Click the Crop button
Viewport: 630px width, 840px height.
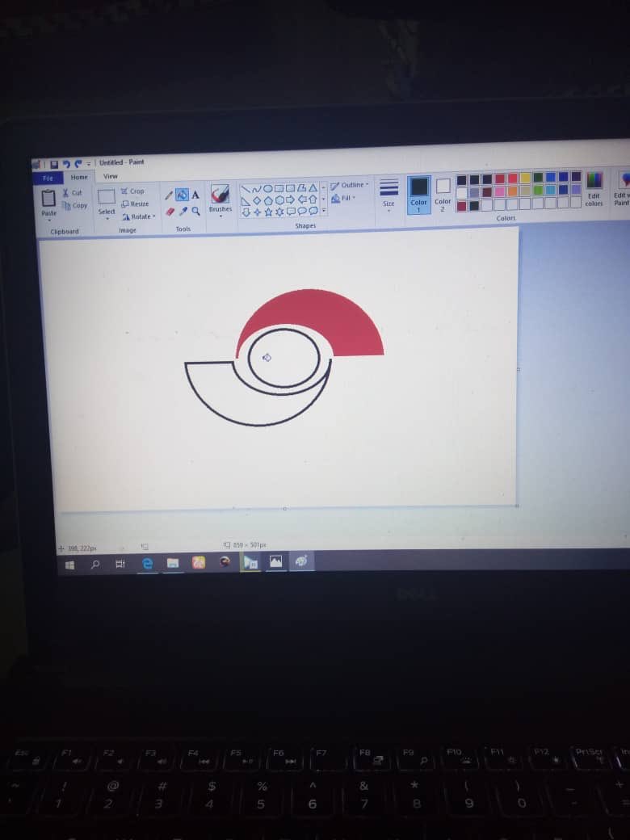tap(132, 191)
